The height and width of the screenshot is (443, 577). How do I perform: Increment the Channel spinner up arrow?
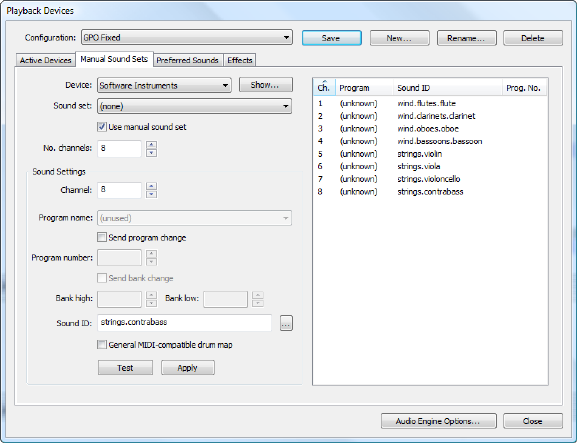pyautogui.click(x=151, y=186)
